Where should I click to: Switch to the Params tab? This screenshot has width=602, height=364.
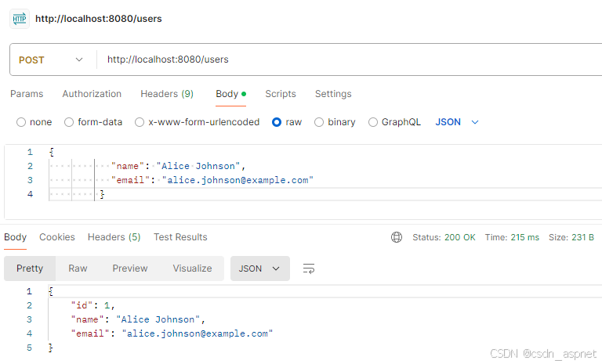click(27, 94)
